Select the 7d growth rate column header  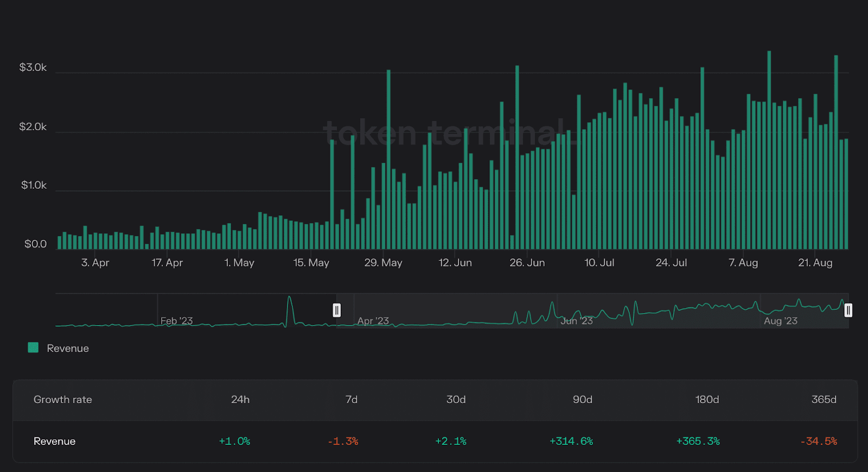tap(352, 399)
